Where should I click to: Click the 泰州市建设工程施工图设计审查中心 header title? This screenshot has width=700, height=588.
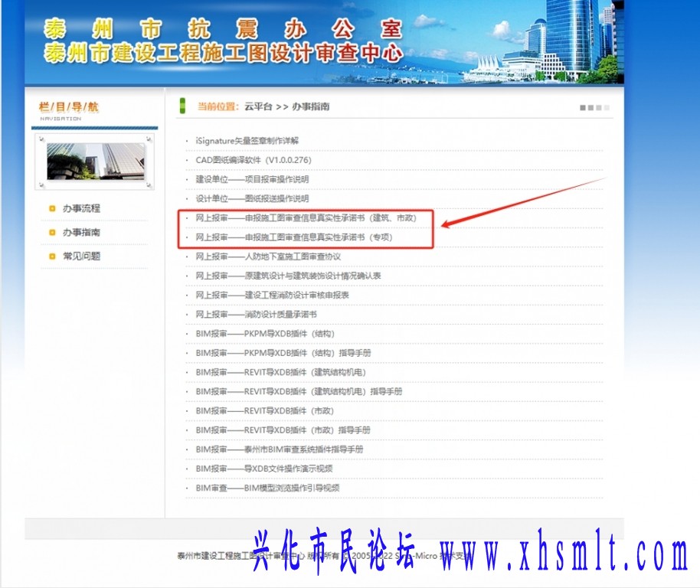click(x=223, y=53)
